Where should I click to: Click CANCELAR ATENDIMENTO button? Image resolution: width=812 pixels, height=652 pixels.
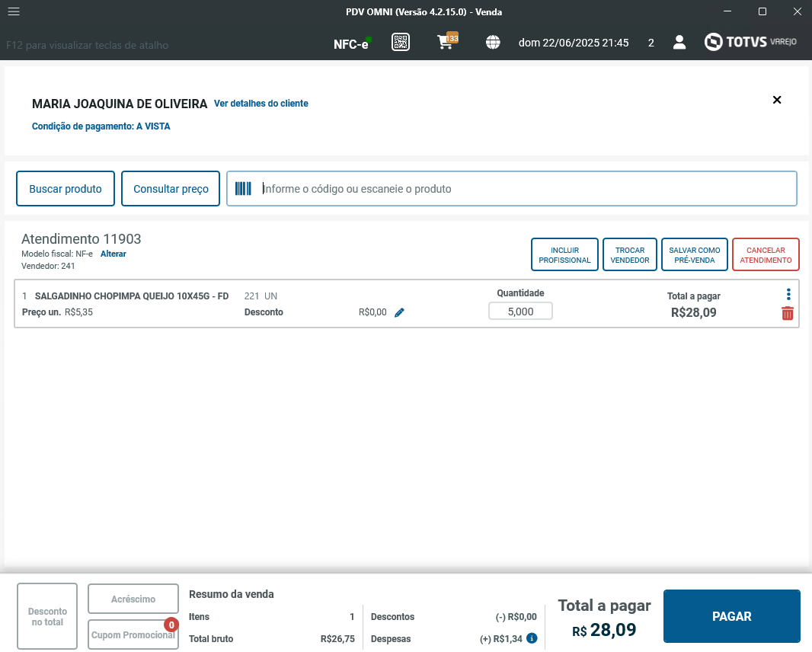click(x=766, y=254)
